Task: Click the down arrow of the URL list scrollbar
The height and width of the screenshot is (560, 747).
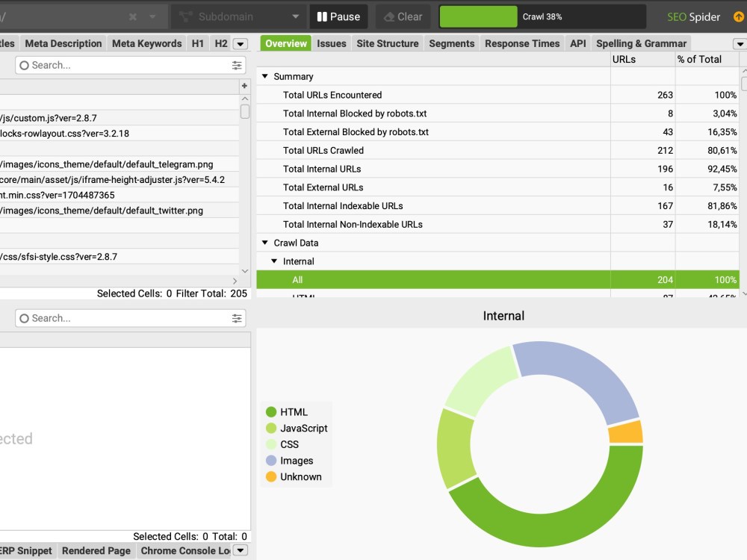Action: (245, 271)
